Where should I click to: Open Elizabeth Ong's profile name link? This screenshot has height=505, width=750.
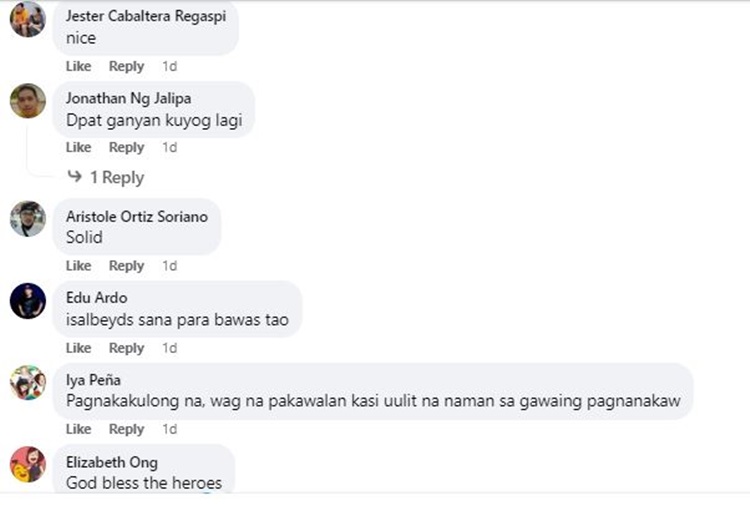click(112, 462)
